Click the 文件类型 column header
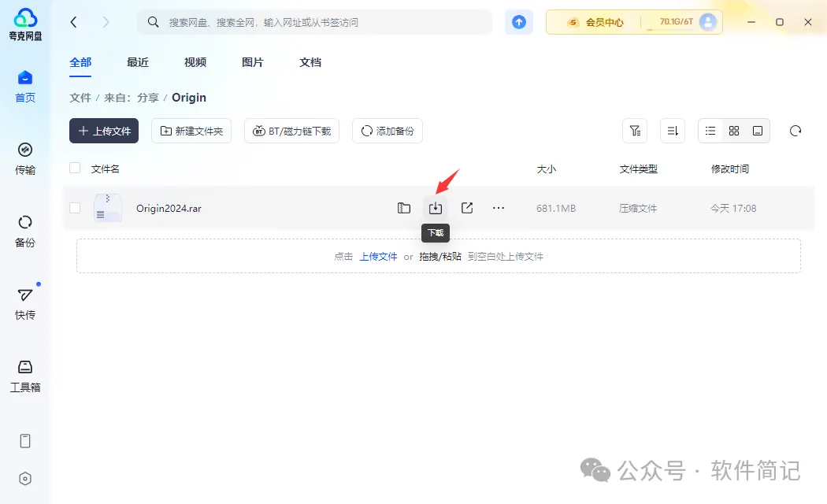This screenshot has height=504, width=827. [x=638, y=169]
